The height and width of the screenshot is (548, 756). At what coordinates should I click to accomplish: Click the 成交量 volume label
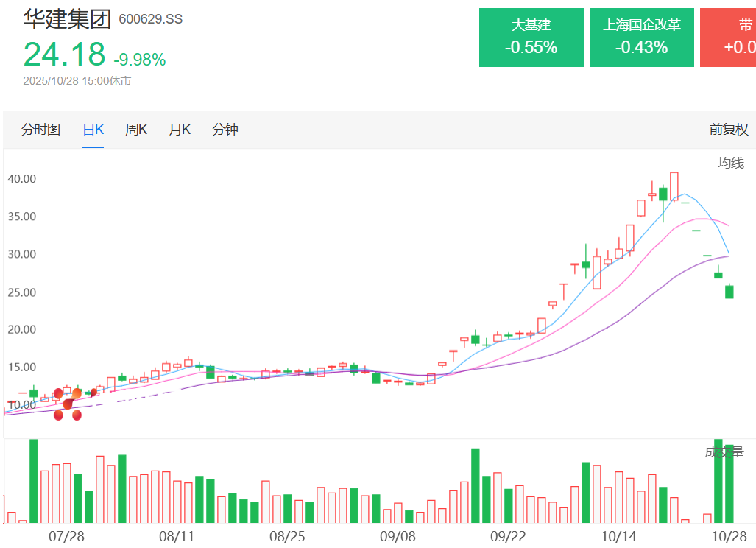pyautogui.click(x=724, y=452)
